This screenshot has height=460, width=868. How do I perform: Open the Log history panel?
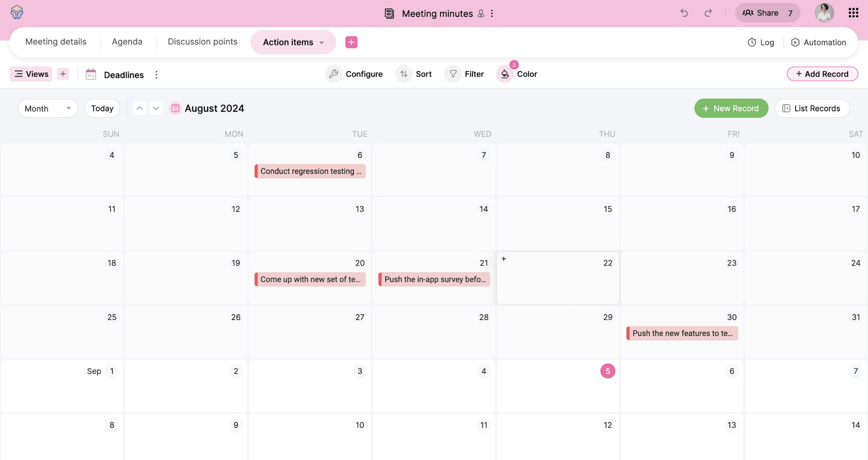click(x=760, y=42)
